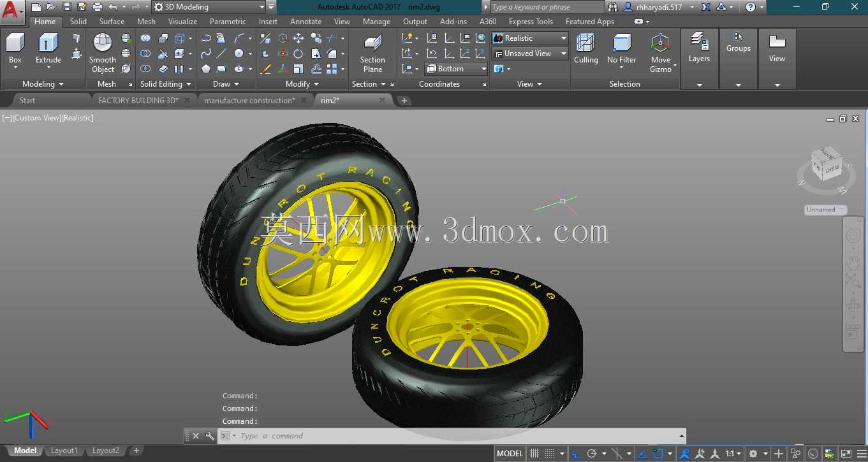Expand the Solid Editing panel
This screenshot has width=868, height=462.
[165, 84]
